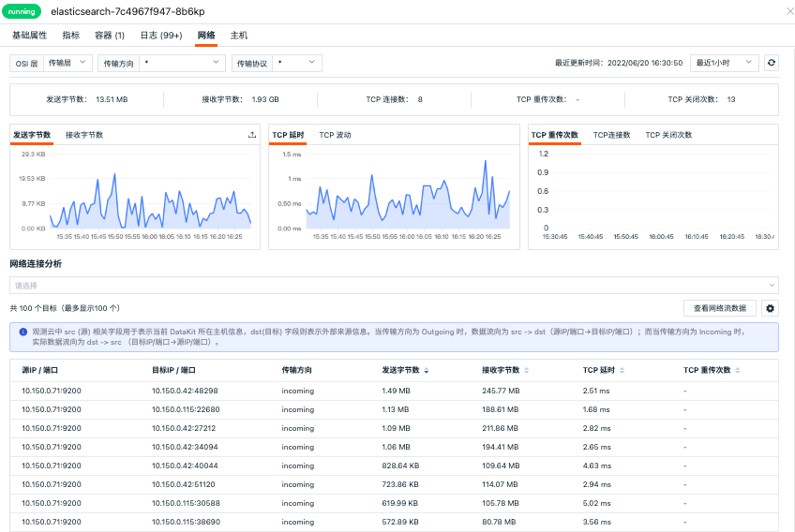Screen dimensions: 795x532
Task: Show the 接收字节数 chart tab
Action: click(84, 136)
